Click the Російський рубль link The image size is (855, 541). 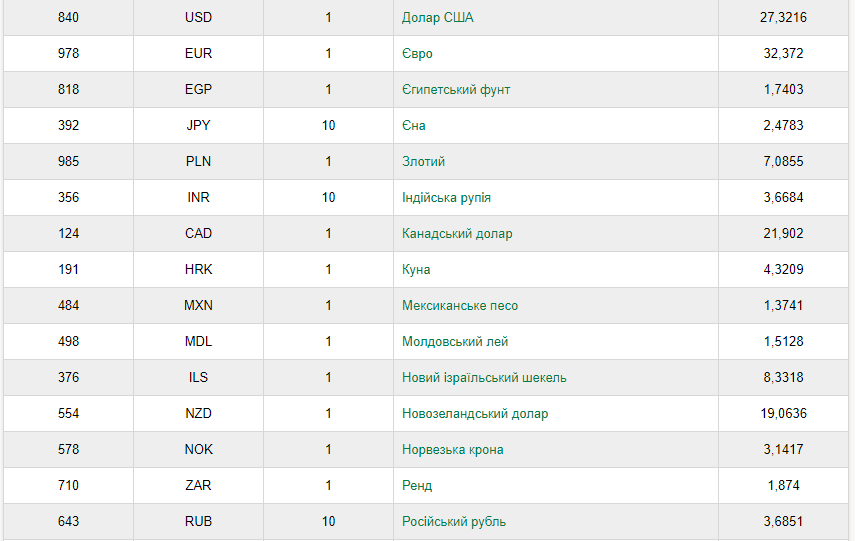pos(454,521)
